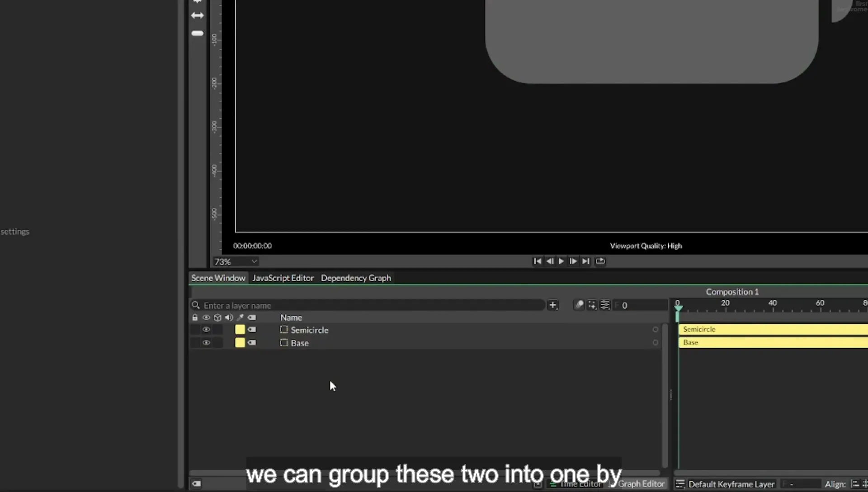Click the horizontal fit arrow icon
868x492 pixels.
point(198,15)
